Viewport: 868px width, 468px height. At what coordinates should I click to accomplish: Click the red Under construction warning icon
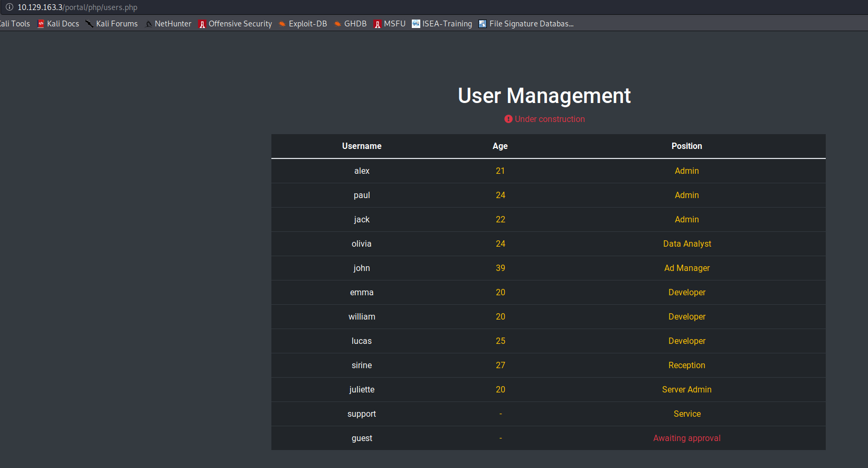click(x=508, y=119)
